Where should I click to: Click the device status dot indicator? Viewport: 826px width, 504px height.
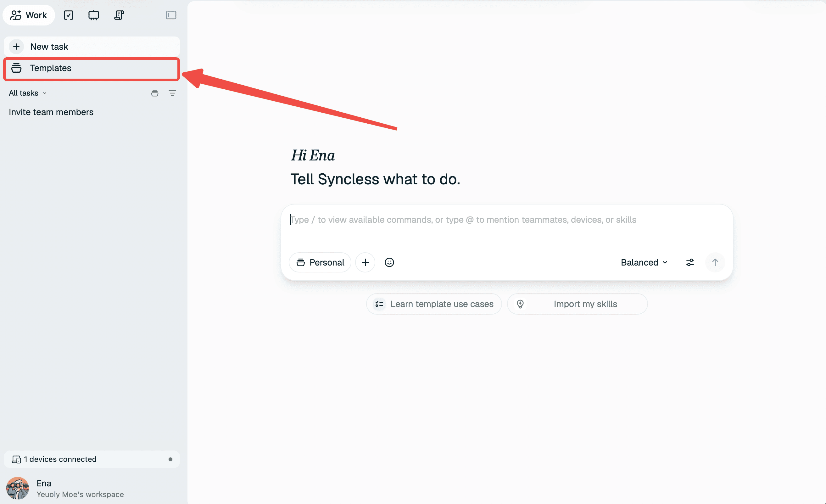(x=170, y=459)
